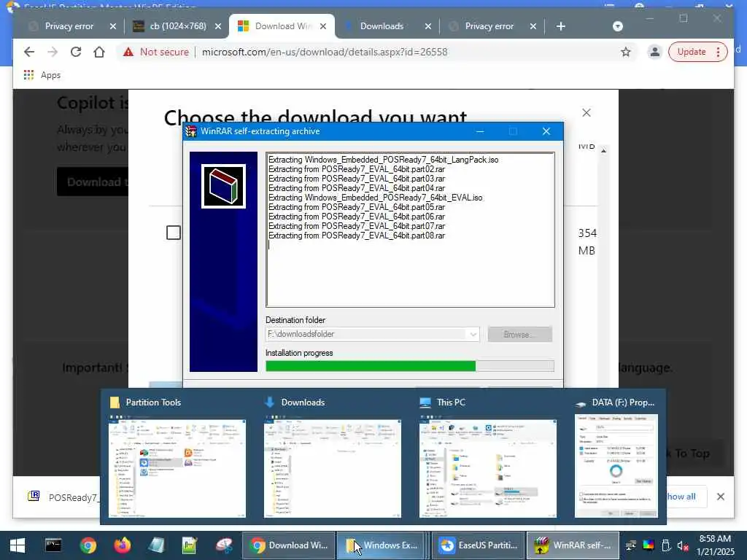Open the green notepad taskbar icon

190,545
